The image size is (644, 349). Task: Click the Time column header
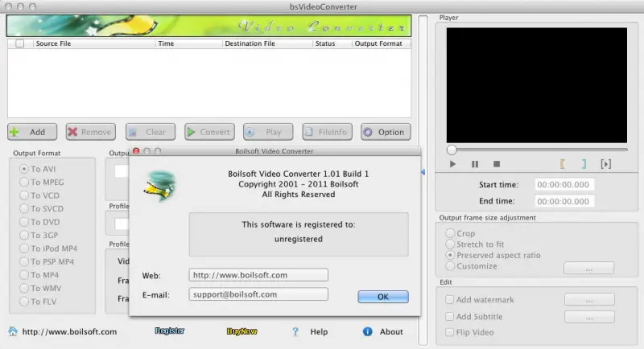click(x=166, y=43)
